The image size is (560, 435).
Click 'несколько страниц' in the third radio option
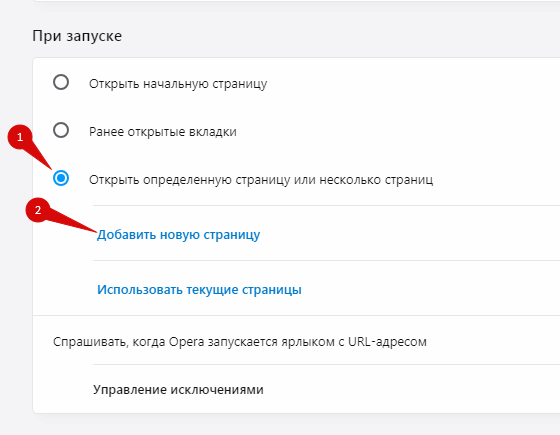coord(376,180)
